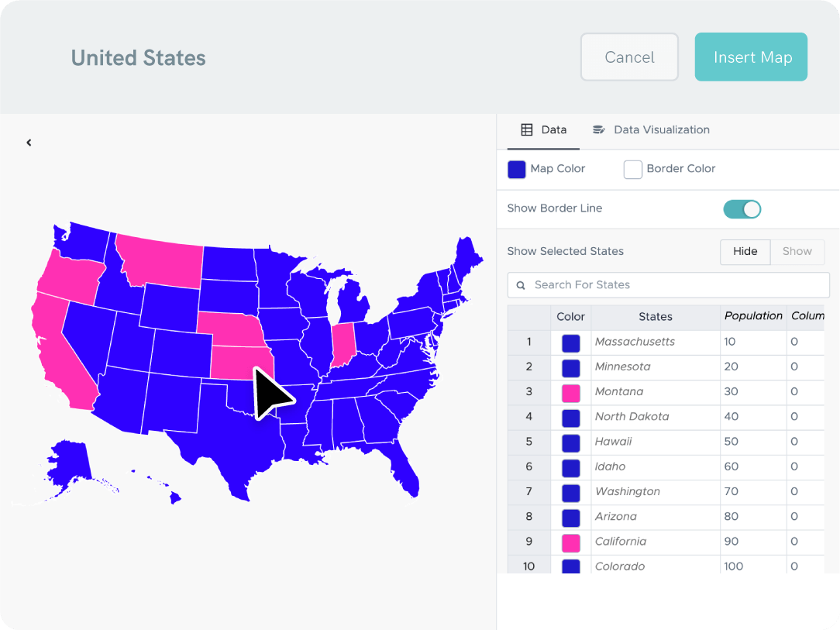840x630 pixels.
Task: Open the Border Color swatch
Action: (633, 170)
